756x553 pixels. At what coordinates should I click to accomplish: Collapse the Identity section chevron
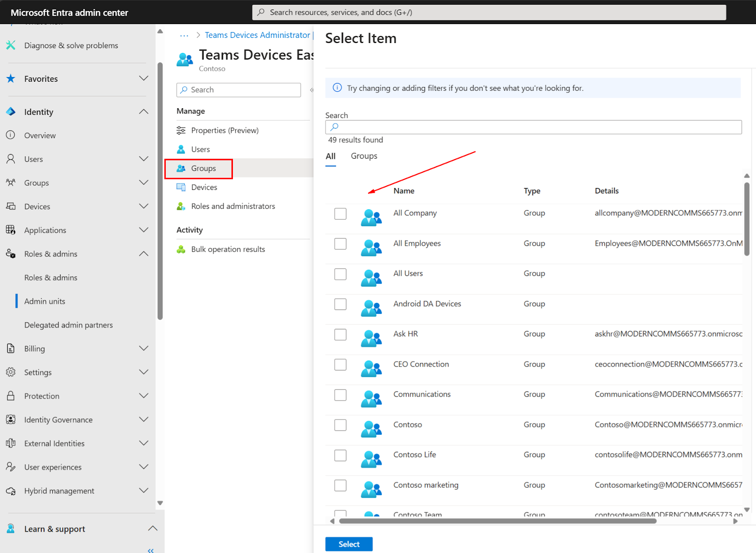click(144, 112)
